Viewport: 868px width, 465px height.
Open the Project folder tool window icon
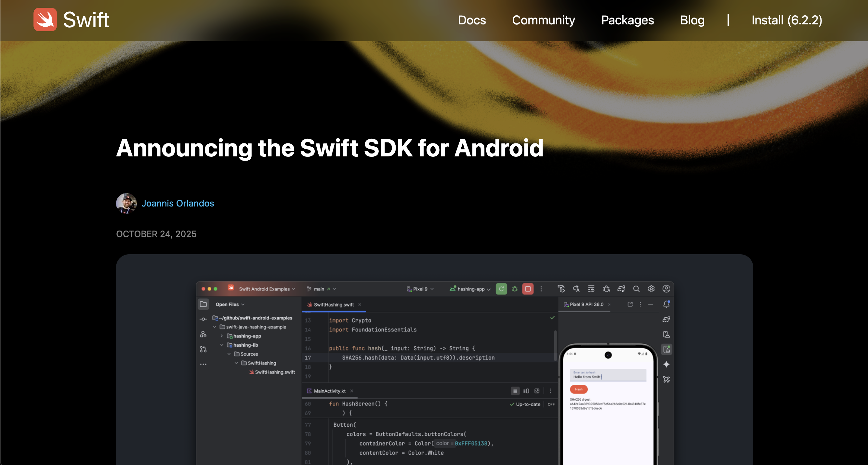(x=203, y=304)
